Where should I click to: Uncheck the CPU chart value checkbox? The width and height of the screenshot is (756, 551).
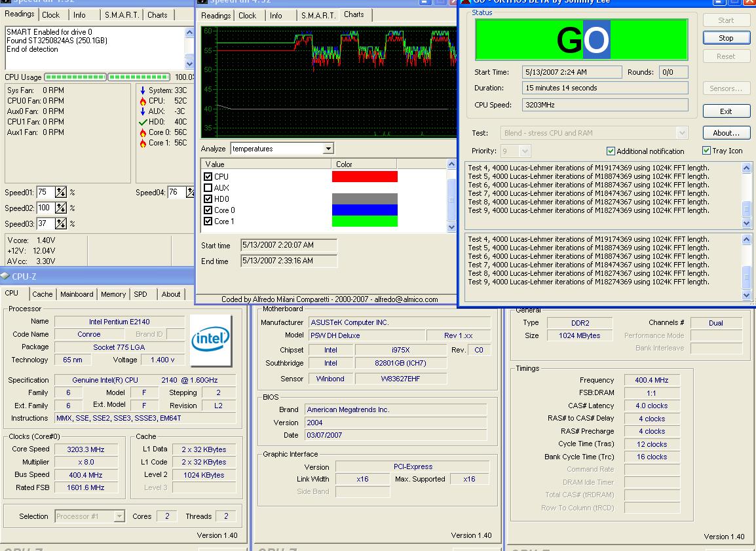[208, 177]
